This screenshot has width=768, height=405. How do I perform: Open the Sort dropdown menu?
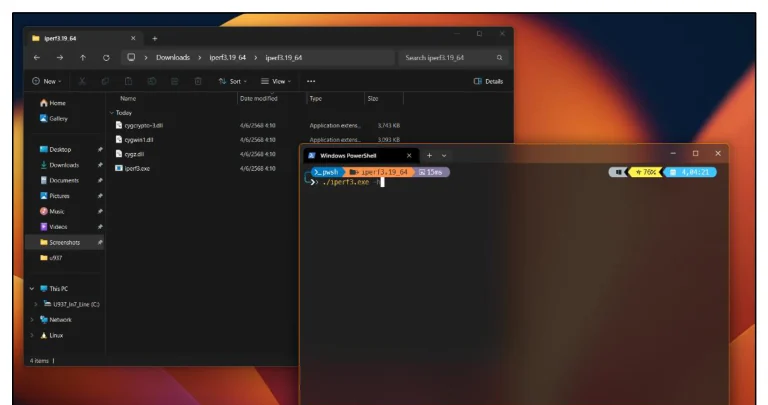click(x=233, y=81)
